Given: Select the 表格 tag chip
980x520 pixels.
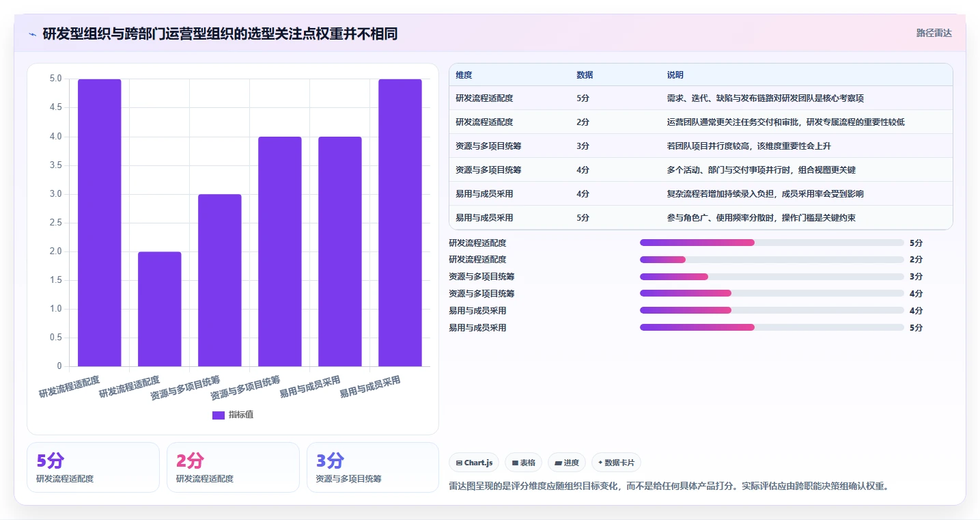Looking at the screenshot, I should (x=523, y=463).
